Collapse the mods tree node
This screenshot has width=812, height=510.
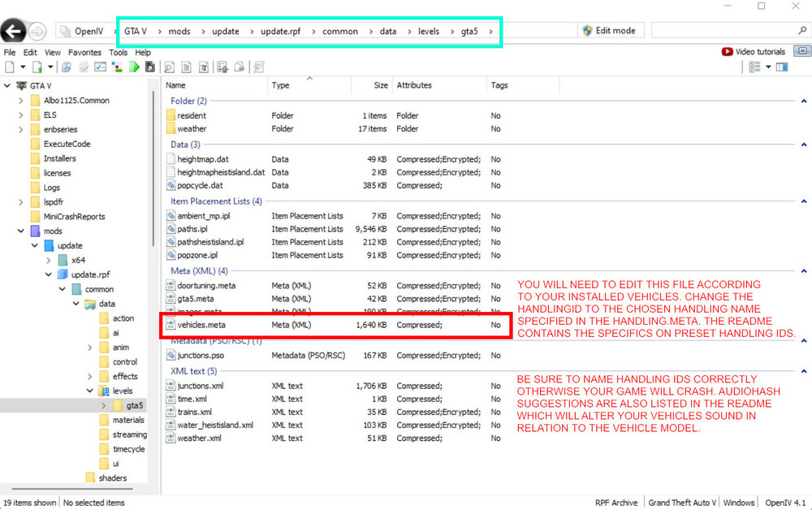point(21,231)
